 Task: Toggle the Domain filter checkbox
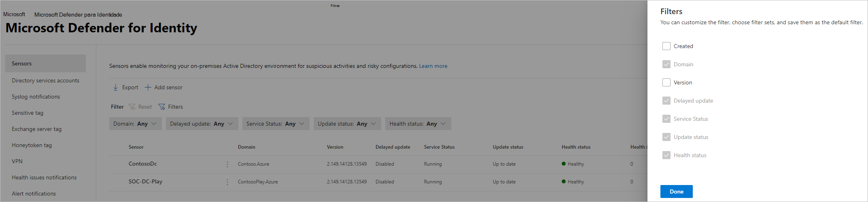666,64
